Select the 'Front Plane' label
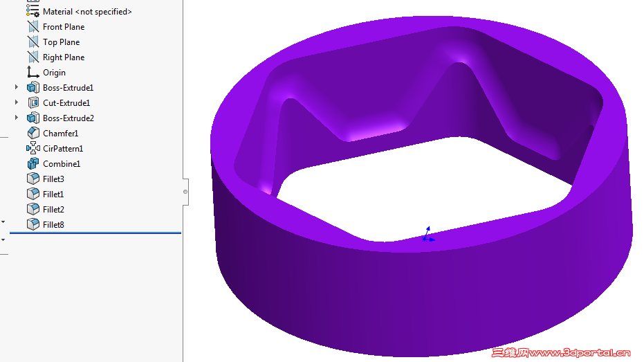The height and width of the screenshot is (362, 644). coord(64,27)
